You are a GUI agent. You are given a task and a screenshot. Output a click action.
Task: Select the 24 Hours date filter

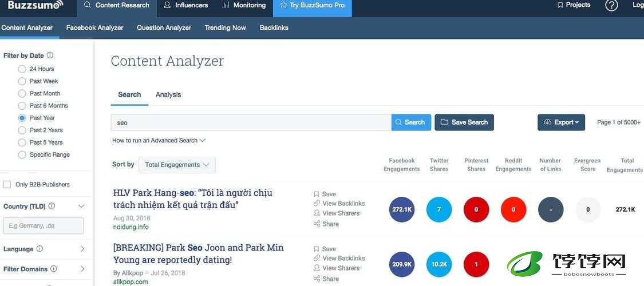(x=22, y=69)
